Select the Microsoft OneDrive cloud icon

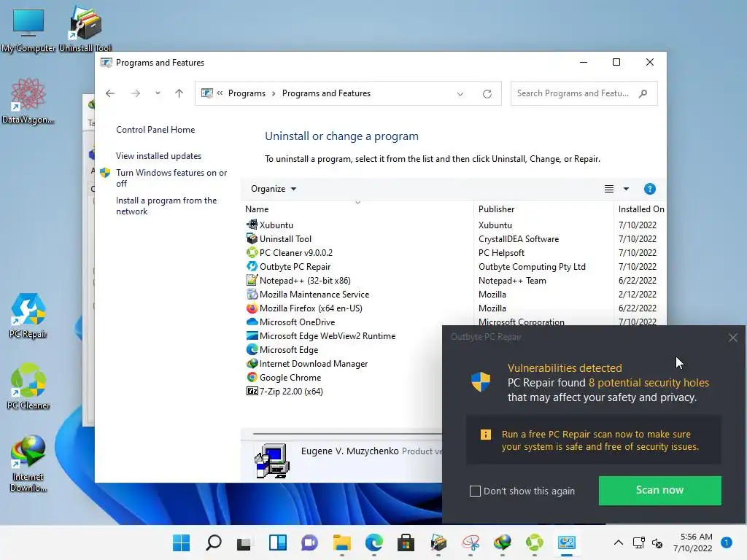coord(252,322)
